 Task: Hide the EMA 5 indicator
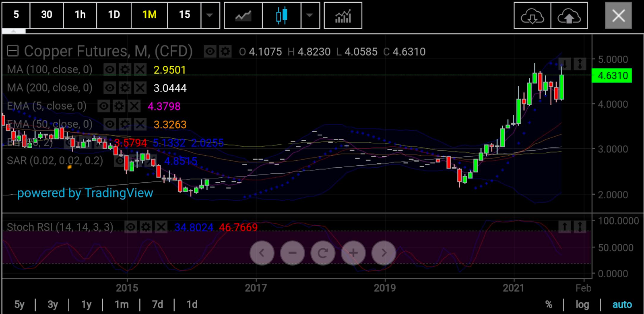[x=104, y=106]
